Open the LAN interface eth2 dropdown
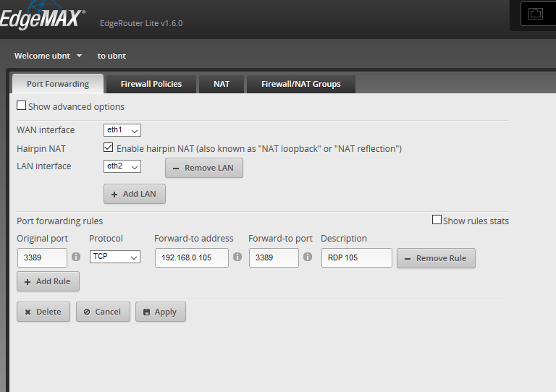 (x=122, y=166)
